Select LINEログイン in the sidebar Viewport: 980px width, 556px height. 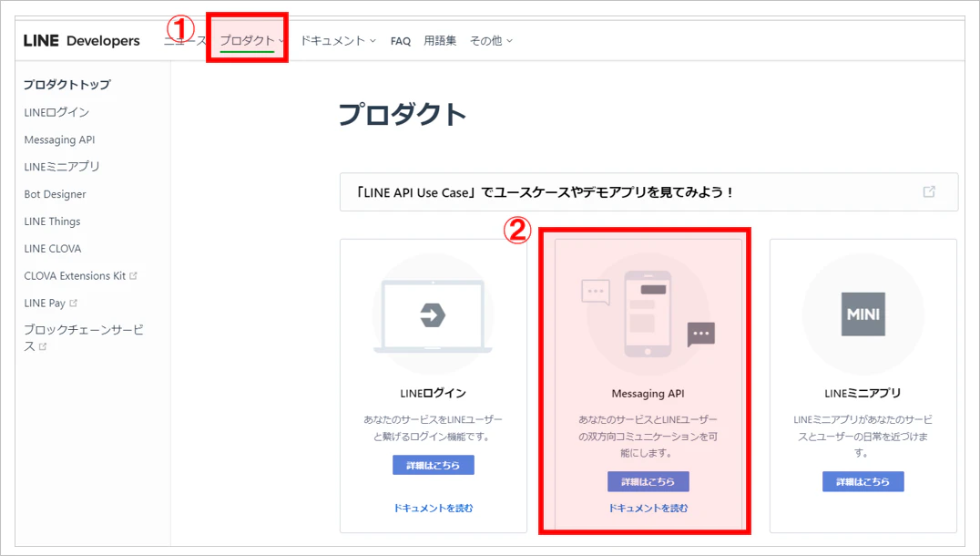pos(56,112)
